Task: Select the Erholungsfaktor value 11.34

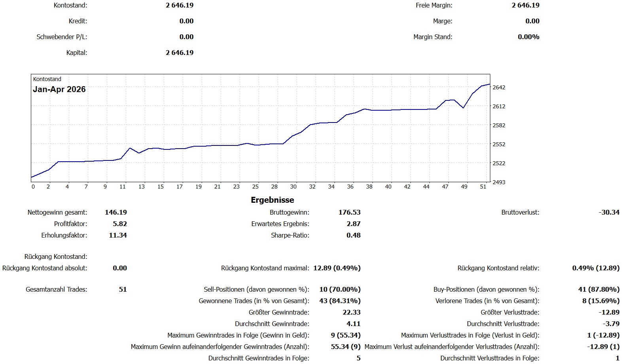Action: [x=118, y=235]
